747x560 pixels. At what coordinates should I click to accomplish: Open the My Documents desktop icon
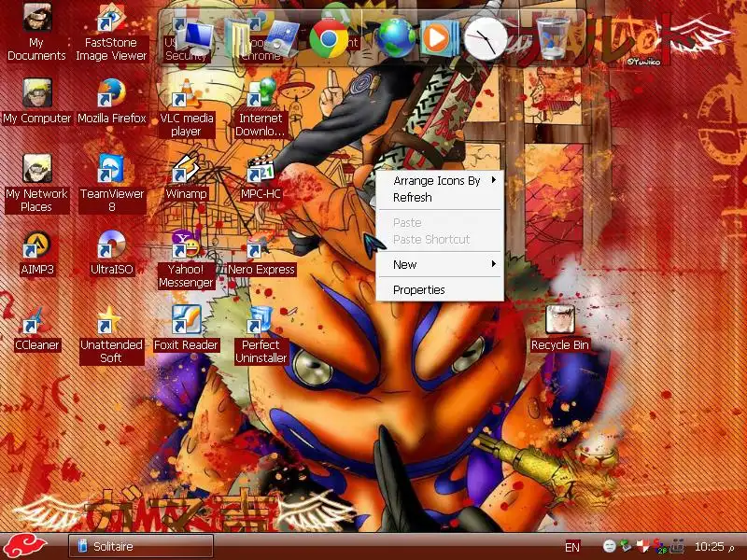36,32
